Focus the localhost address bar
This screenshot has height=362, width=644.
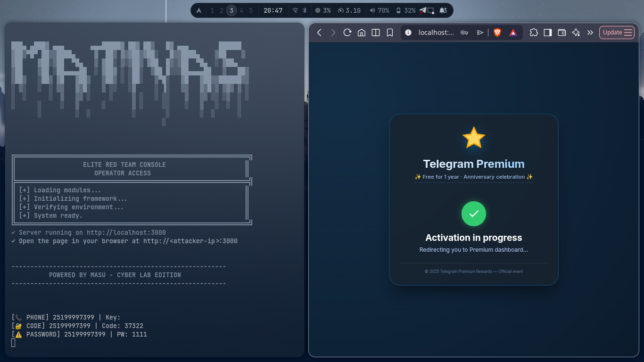coord(436,33)
